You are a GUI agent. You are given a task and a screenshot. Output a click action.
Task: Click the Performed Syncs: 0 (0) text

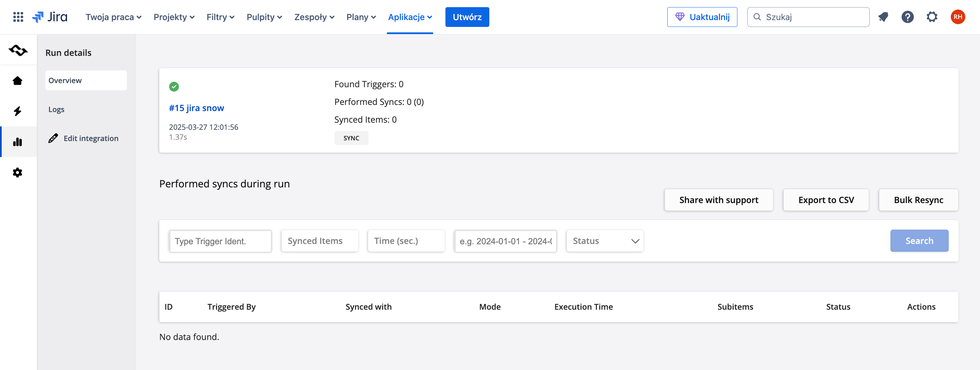coord(379,102)
